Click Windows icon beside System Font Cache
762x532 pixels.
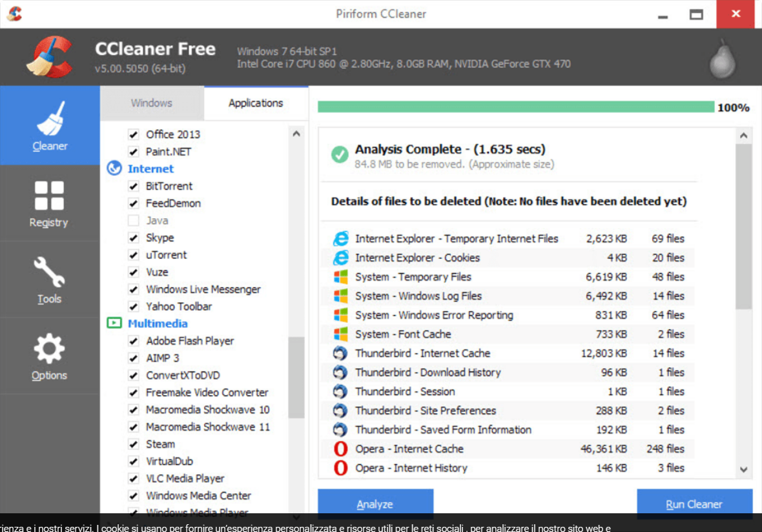pyautogui.click(x=341, y=334)
